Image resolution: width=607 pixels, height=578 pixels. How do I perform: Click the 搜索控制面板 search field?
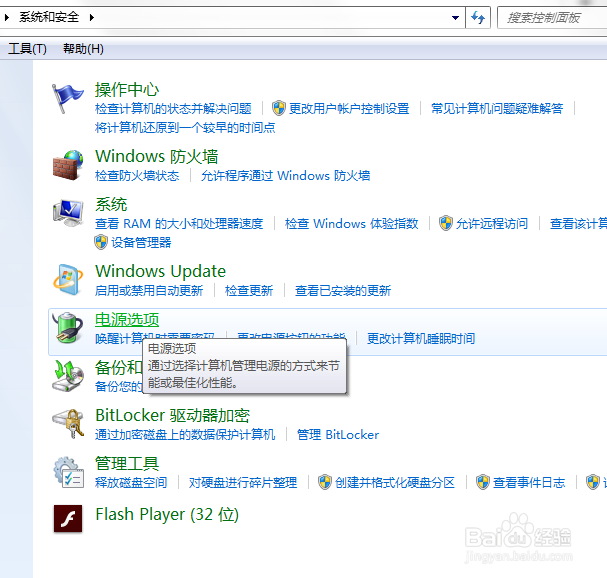point(552,17)
